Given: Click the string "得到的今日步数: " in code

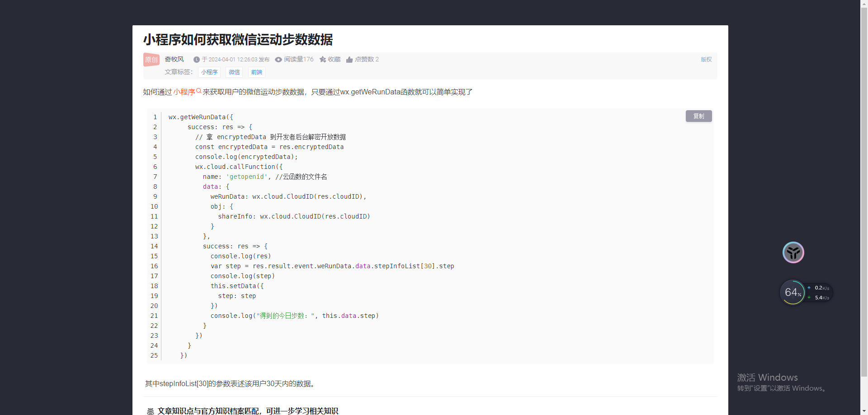Looking at the screenshot, I should (x=285, y=316).
